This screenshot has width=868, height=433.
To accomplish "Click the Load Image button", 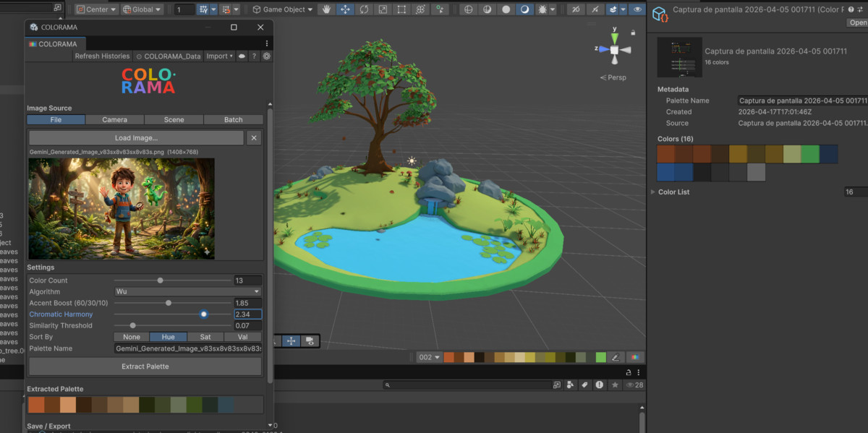I will 136,138.
